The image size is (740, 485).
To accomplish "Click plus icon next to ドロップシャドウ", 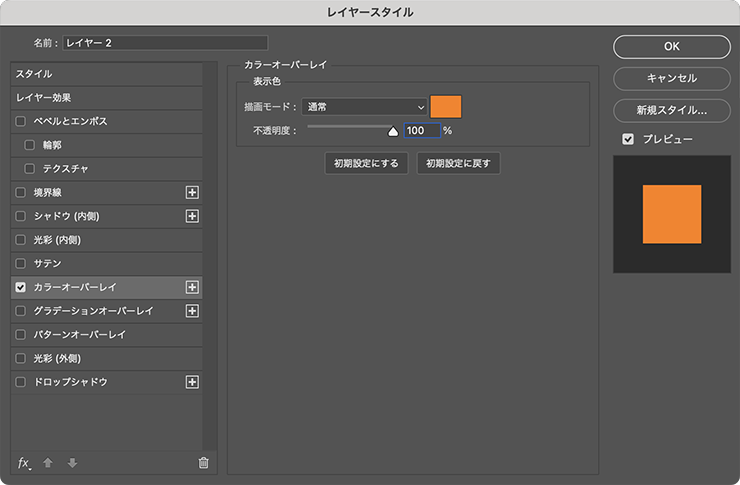I will (x=193, y=382).
